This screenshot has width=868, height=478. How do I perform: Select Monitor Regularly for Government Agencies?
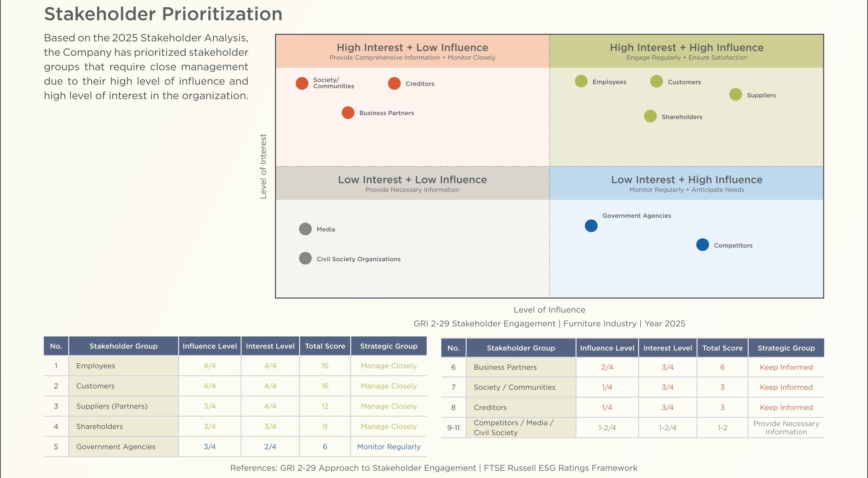point(388,447)
